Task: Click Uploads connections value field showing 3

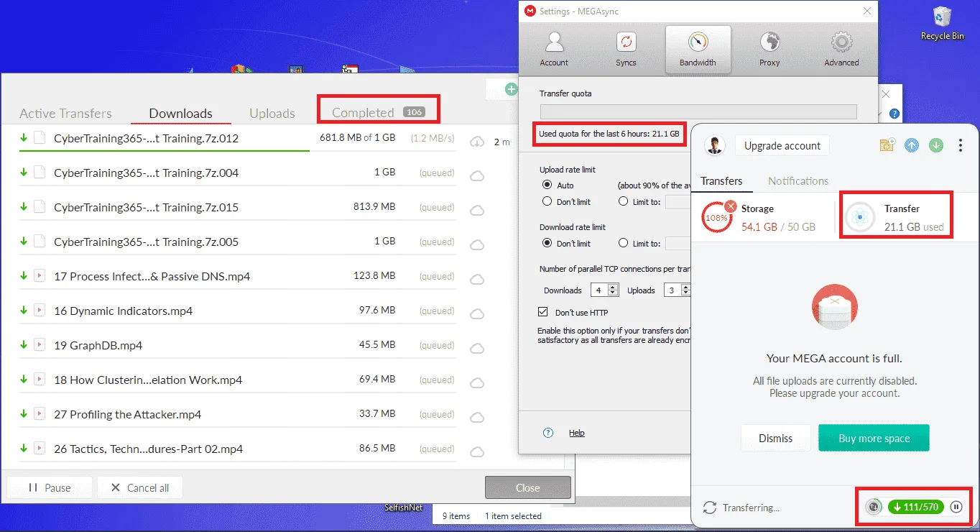Action: point(672,290)
